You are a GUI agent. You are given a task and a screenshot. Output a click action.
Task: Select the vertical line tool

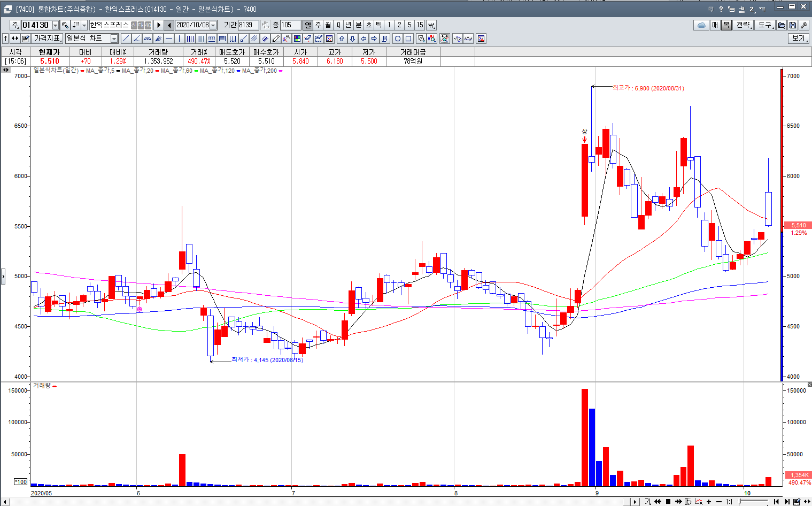tap(180, 39)
